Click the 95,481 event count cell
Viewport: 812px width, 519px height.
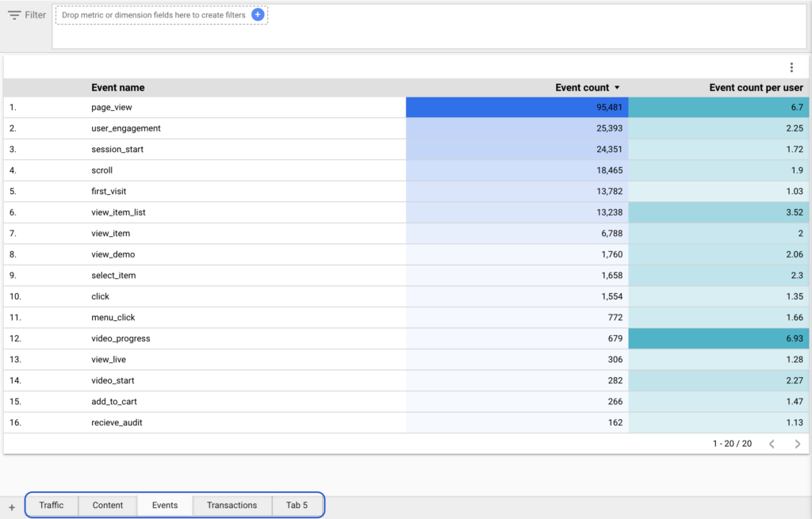point(517,107)
